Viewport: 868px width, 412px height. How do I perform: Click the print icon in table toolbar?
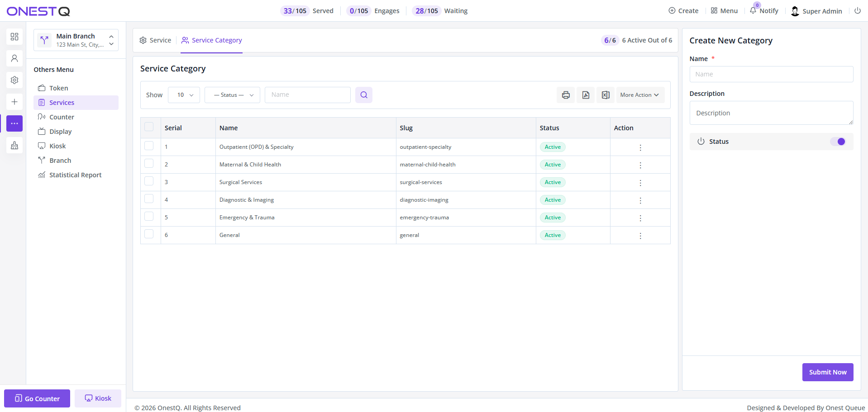click(566, 95)
